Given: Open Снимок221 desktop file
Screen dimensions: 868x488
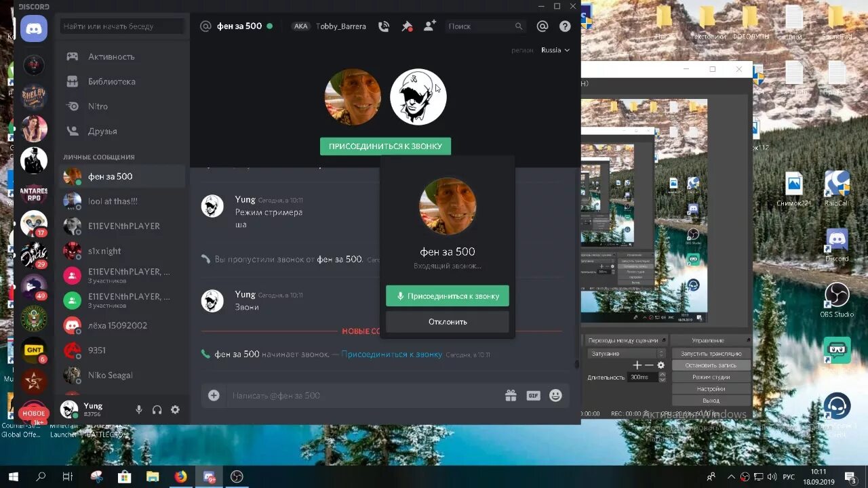Looking at the screenshot, I should click(794, 189).
